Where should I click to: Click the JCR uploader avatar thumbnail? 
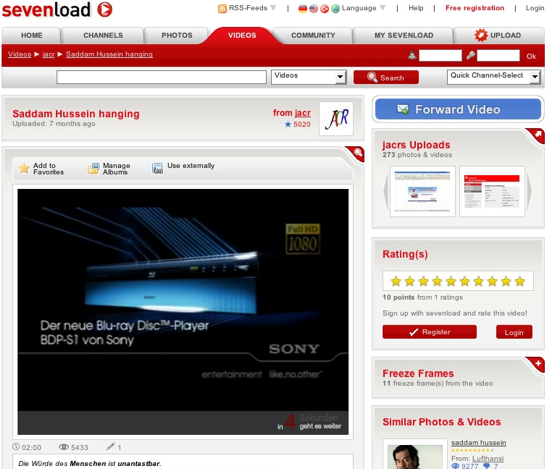(336, 119)
